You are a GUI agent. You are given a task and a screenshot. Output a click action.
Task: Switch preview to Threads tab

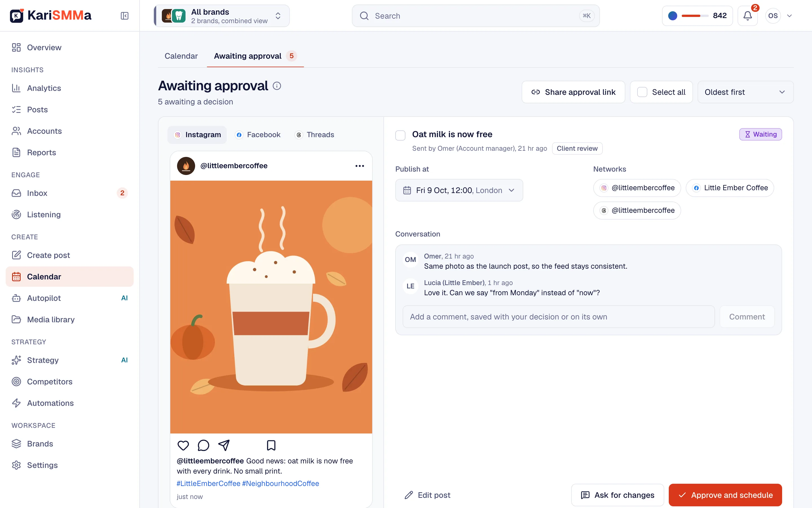point(314,135)
